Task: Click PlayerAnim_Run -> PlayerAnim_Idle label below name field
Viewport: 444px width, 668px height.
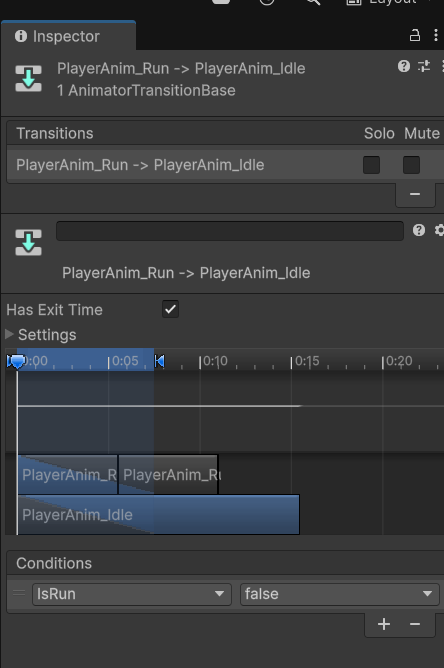Action: (186, 273)
